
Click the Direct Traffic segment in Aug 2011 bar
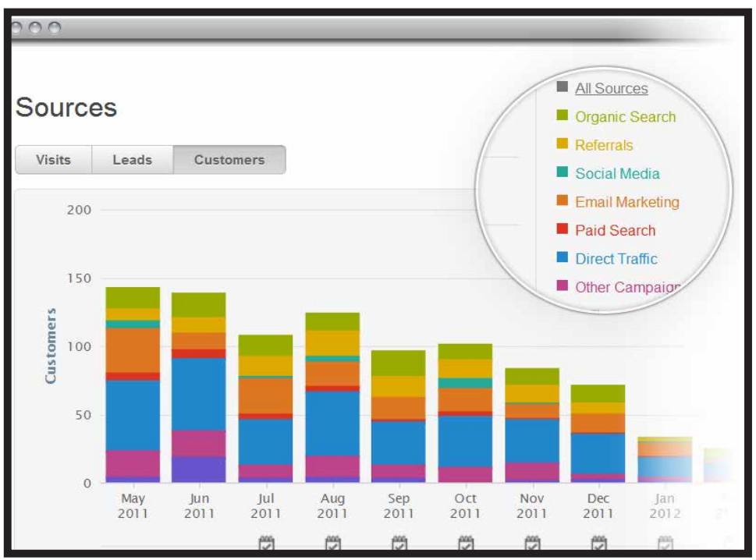pyautogui.click(x=332, y=424)
